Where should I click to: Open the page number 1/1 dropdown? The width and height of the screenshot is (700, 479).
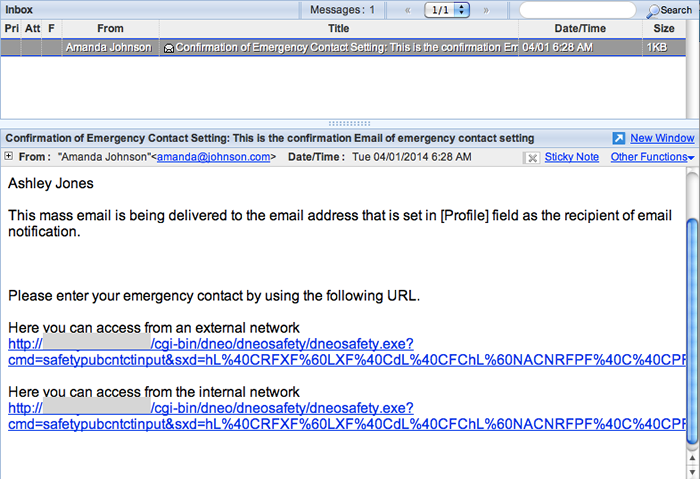[x=447, y=10]
